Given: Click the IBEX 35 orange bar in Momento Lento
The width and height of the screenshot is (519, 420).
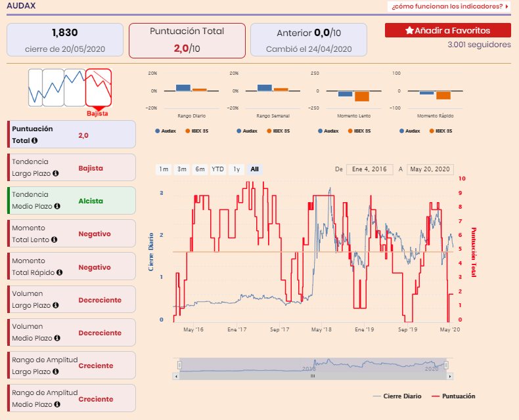Looking at the screenshot, I should 362,96.
